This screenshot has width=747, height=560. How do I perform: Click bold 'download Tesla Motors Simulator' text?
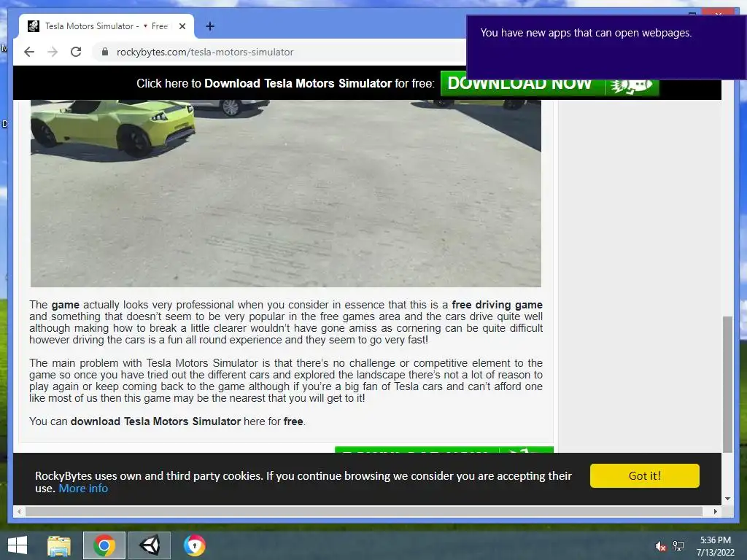click(x=155, y=421)
